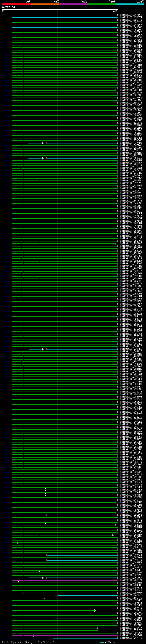
Task: Click the orange ~40% identity color segment
Action: [x=45, y=4]
